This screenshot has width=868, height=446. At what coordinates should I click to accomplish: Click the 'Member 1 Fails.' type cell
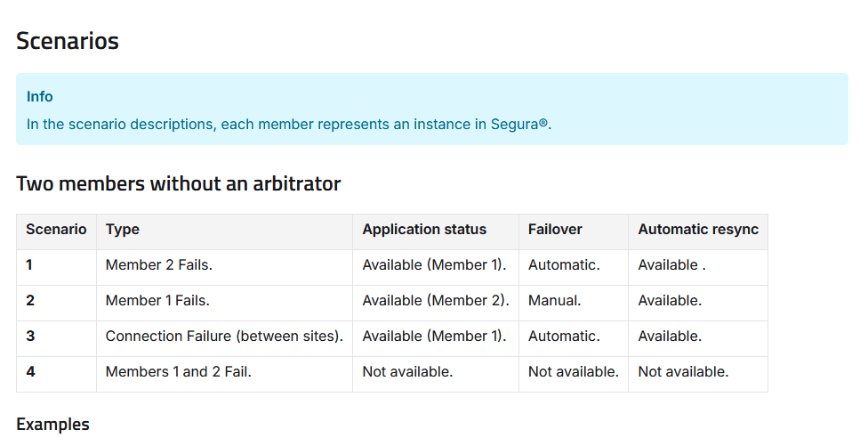coord(157,301)
